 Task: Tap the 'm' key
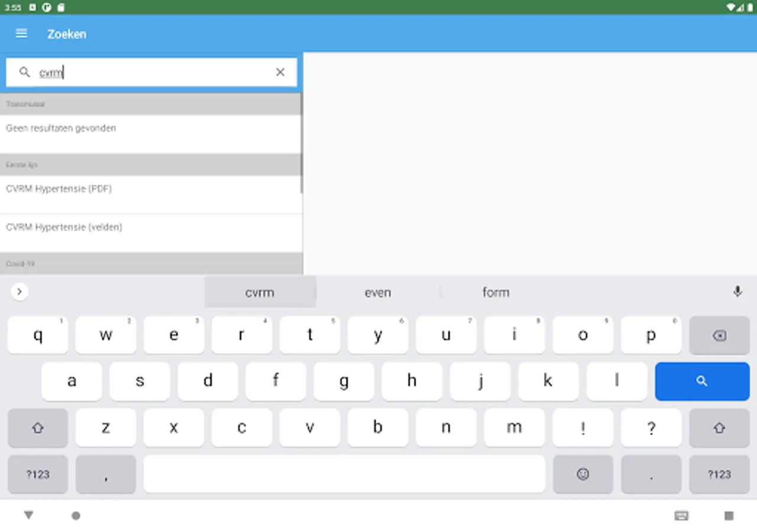tap(515, 428)
